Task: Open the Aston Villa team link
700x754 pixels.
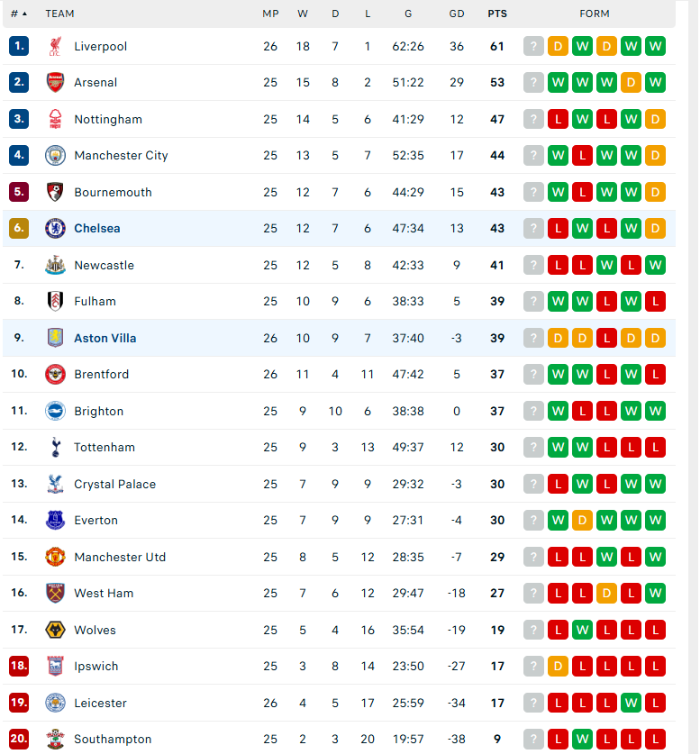Action: [x=105, y=338]
